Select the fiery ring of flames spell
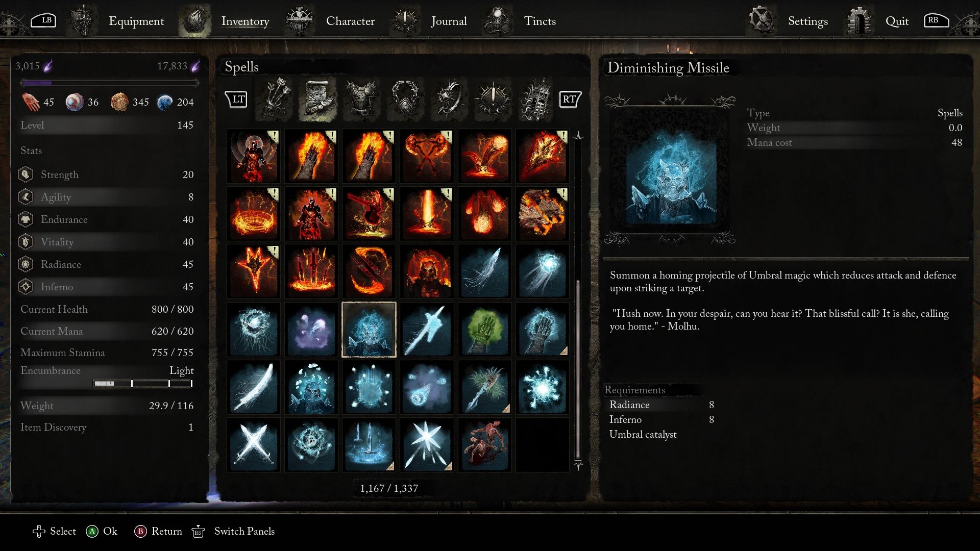Image resolution: width=980 pixels, height=551 pixels. [x=253, y=214]
